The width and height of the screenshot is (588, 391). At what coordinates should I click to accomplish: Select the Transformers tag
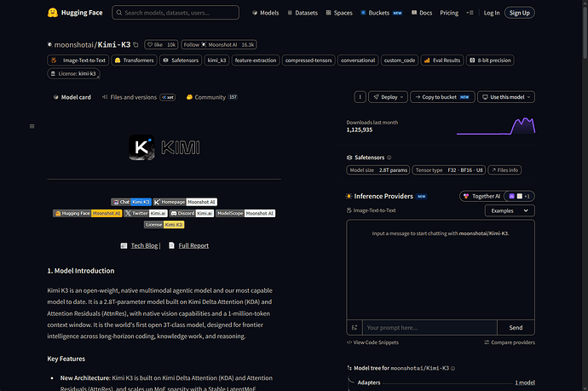pyautogui.click(x=134, y=60)
